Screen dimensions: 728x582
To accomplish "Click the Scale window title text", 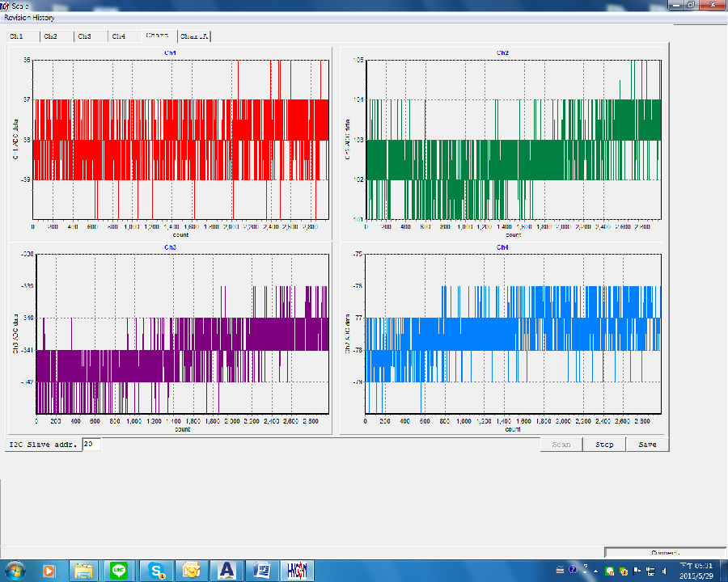I will 20,6.
